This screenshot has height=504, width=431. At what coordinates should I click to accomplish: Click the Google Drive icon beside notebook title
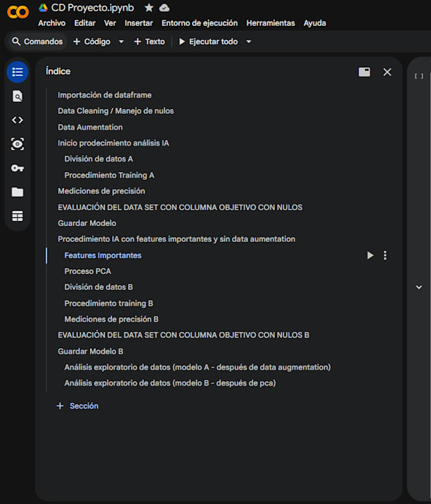point(43,8)
